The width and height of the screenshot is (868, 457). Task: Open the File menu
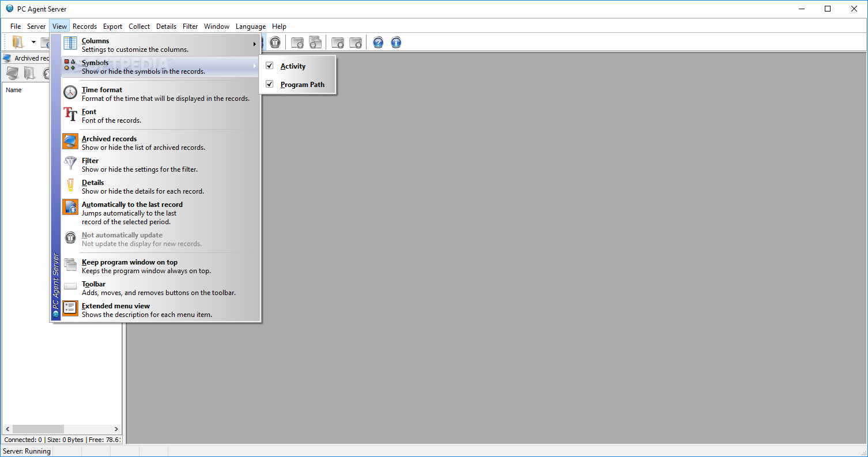click(16, 27)
